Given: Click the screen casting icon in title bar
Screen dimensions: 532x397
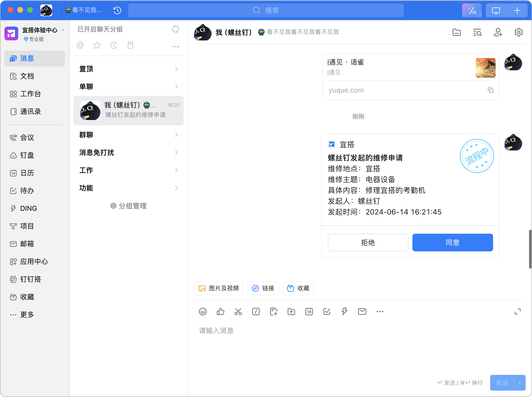Looking at the screenshot, I should pyautogui.click(x=496, y=10).
